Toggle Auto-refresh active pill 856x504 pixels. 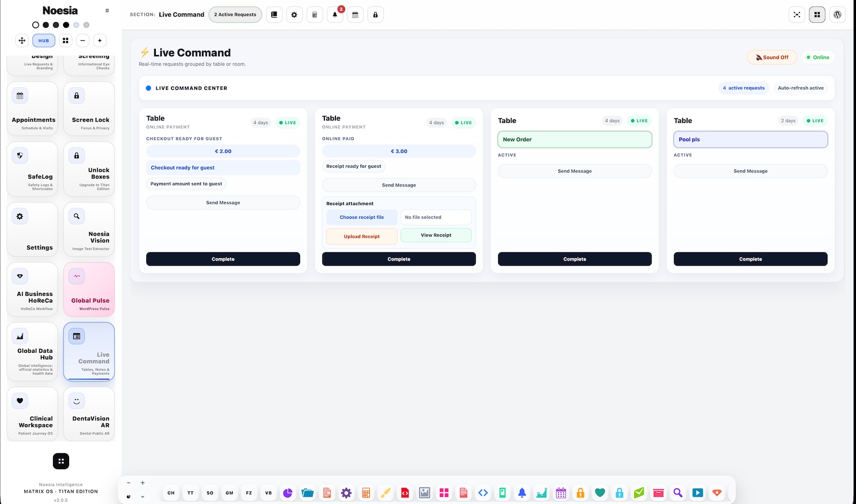tap(801, 88)
